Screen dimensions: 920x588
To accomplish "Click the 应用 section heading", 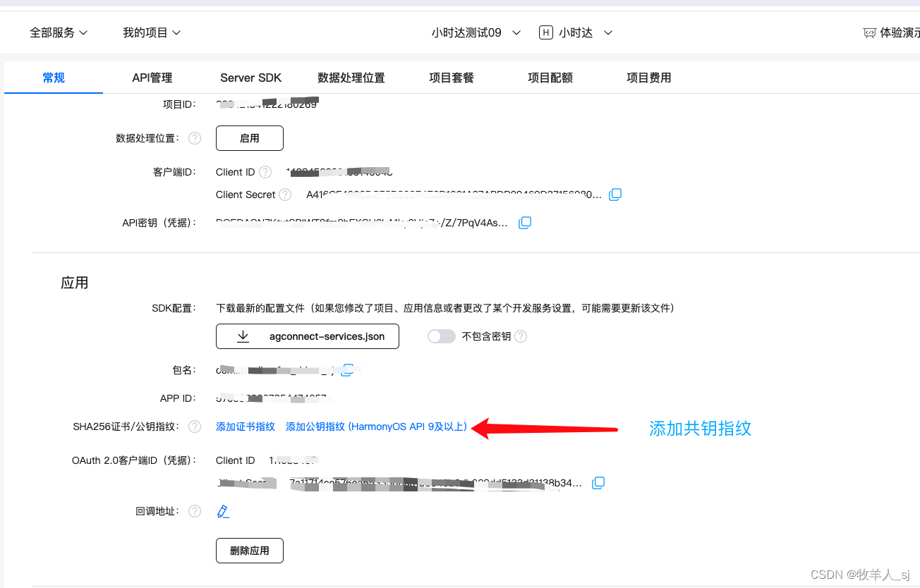I will click(75, 283).
